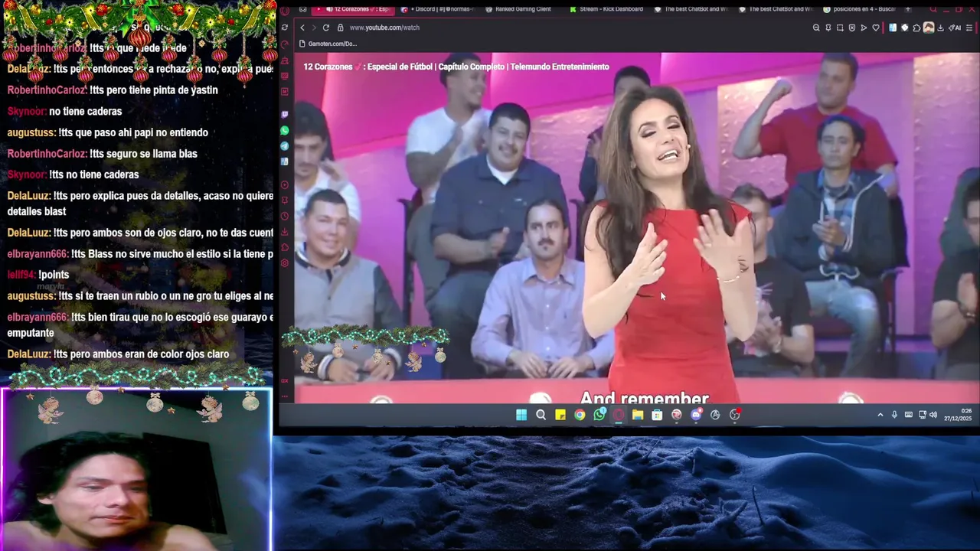The height and width of the screenshot is (551, 980).
Task: Reload the YouTube page
Action: click(x=326, y=28)
